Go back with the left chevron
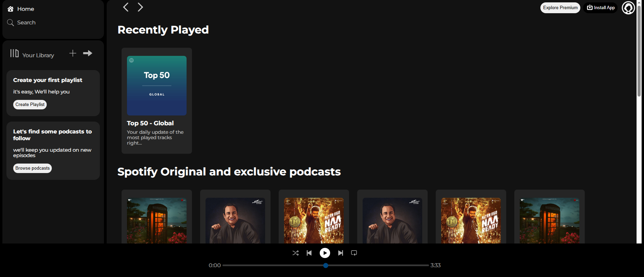The height and width of the screenshot is (277, 644). click(x=126, y=7)
